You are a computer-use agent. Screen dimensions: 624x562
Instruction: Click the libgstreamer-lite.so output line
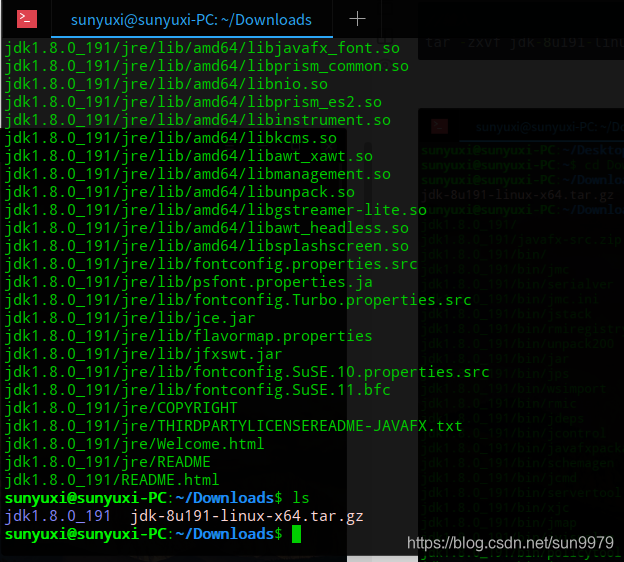click(216, 211)
